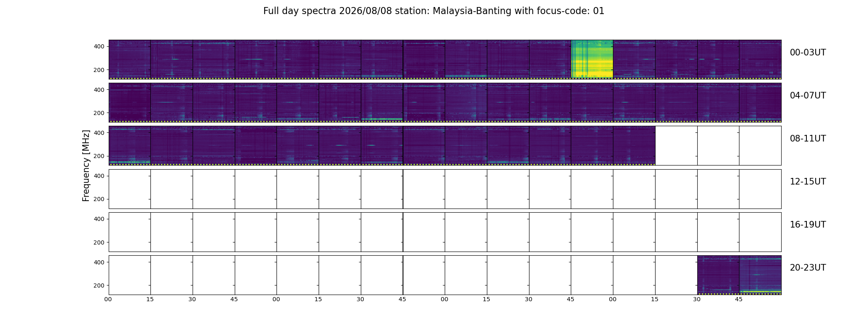Click the first 00 tick label on the time axis
Screen dimensions: 868x331
coord(108,299)
